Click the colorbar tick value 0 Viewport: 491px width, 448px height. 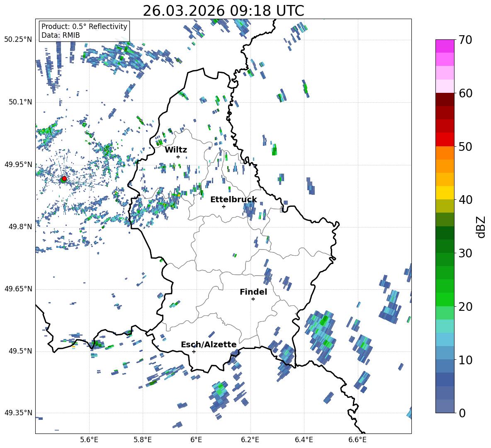pos(462,413)
